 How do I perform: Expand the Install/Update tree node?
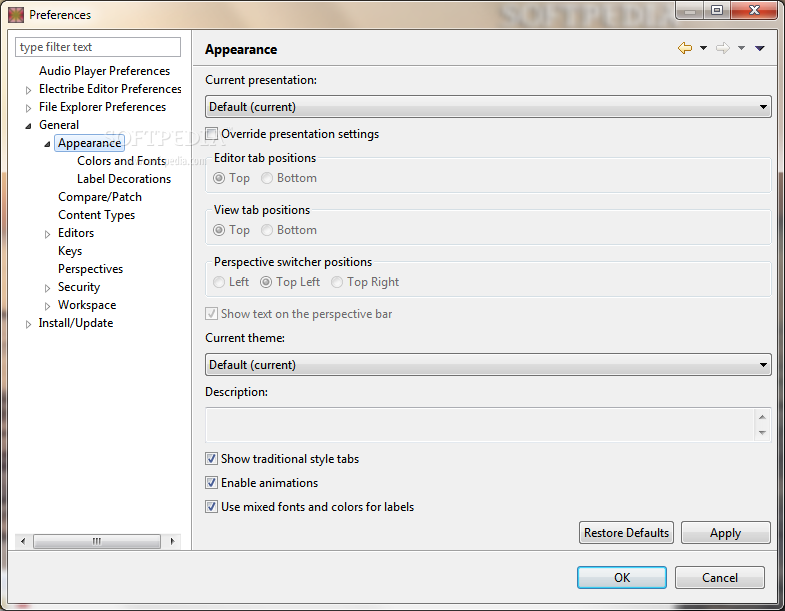tap(29, 325)
